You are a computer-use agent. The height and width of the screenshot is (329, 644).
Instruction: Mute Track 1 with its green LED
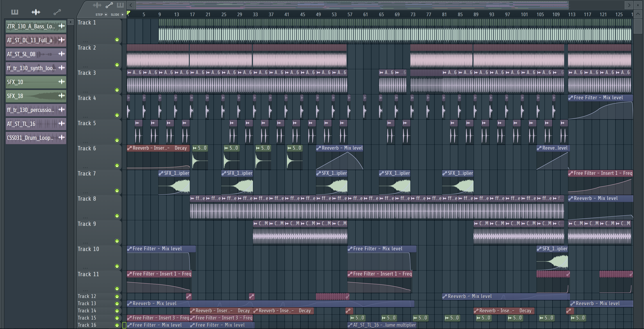(117, 40)
